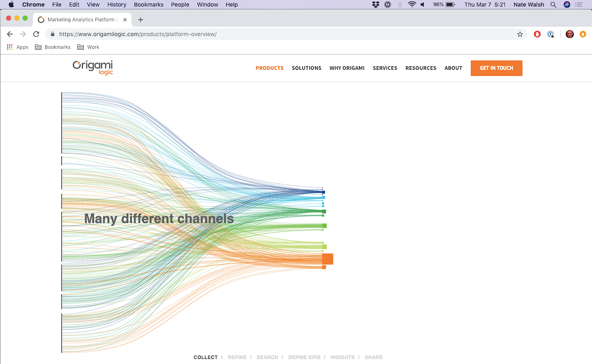
Task: Open a new tab with plus button
Action: click(x=141, y=19)
